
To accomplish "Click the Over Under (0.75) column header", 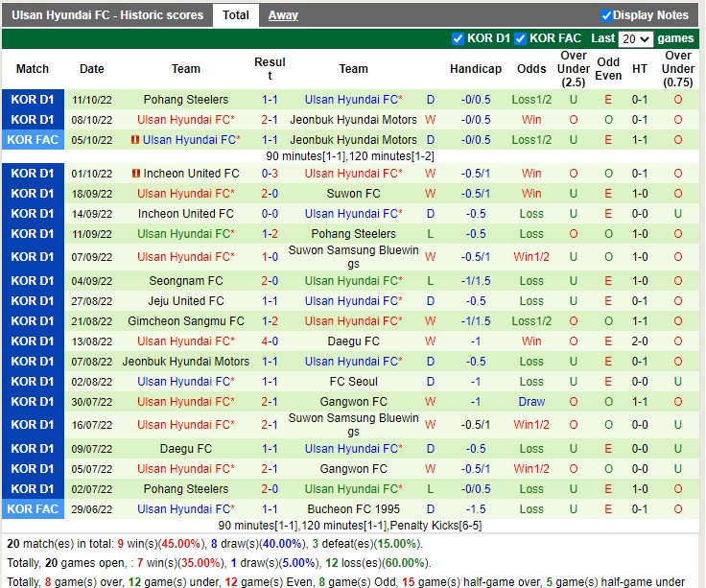I will tap(677, 69).
